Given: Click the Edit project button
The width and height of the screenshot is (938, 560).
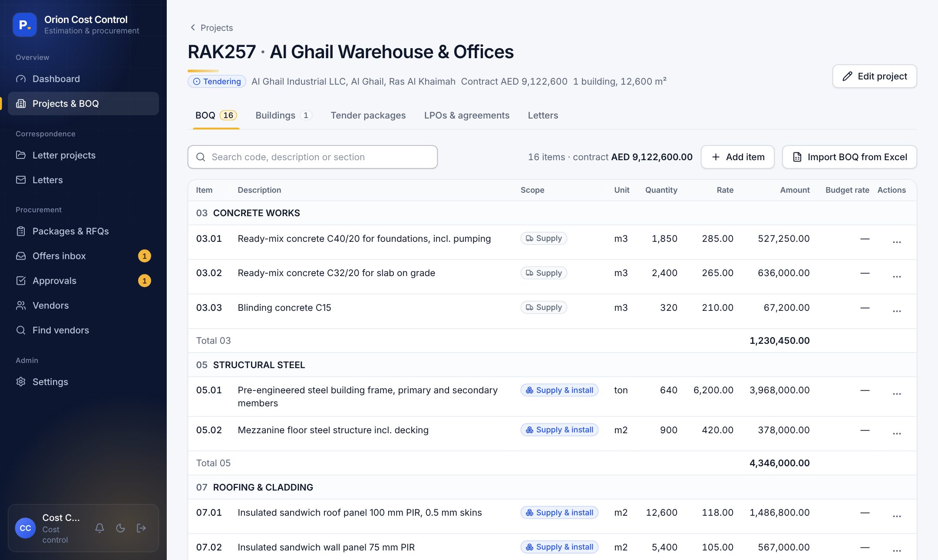Looking at the screenshot, I should [875, 76].
